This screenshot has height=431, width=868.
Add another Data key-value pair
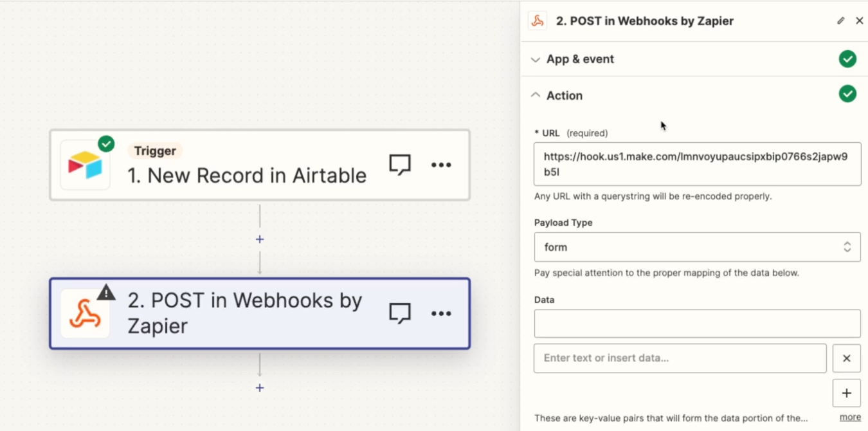pyautogui.click(x=847, y=393)
